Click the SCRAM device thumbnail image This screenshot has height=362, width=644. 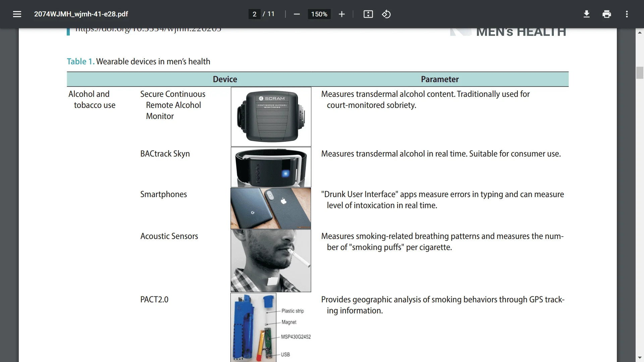271,117
